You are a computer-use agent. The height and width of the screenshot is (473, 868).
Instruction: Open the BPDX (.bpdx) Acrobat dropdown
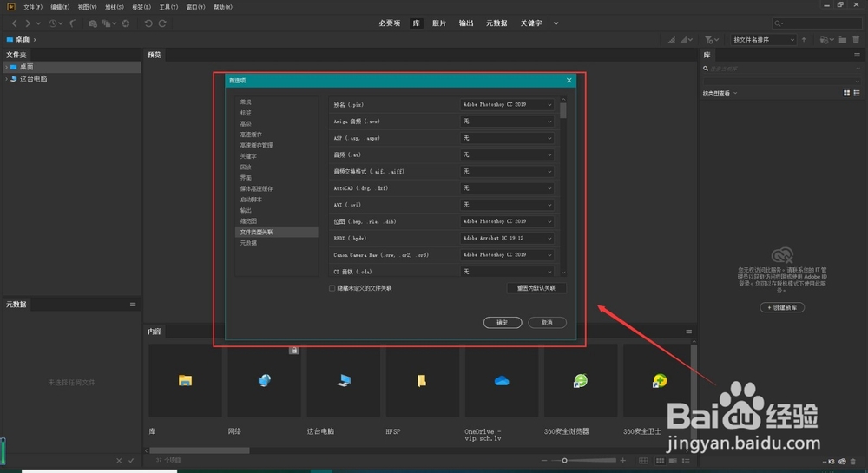tap(507, 238)
